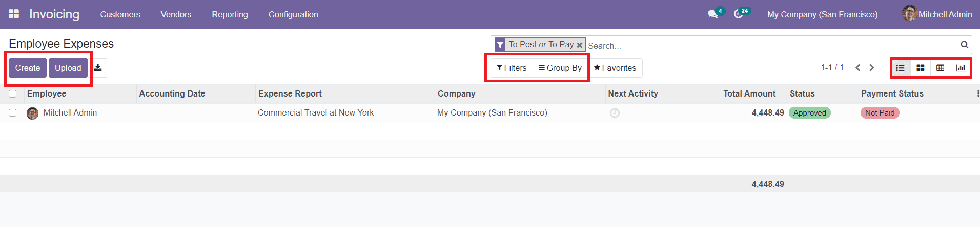The image size is (980, 227).
Task: Click Next Activity column header
Action: (633, 93)
